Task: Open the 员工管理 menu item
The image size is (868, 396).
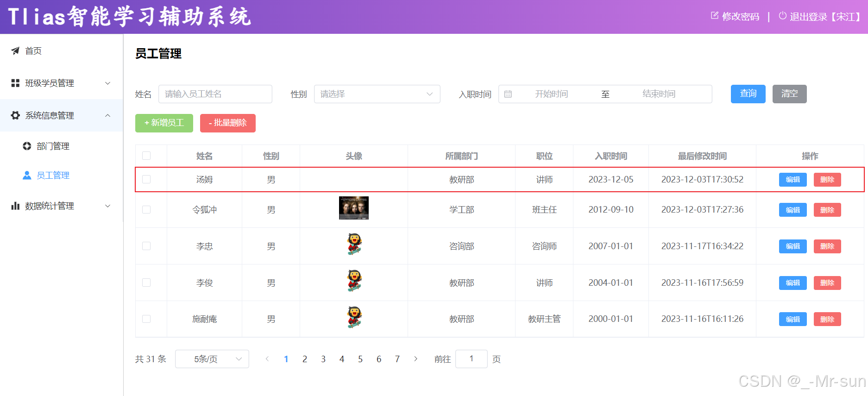Action: (62, 175)
